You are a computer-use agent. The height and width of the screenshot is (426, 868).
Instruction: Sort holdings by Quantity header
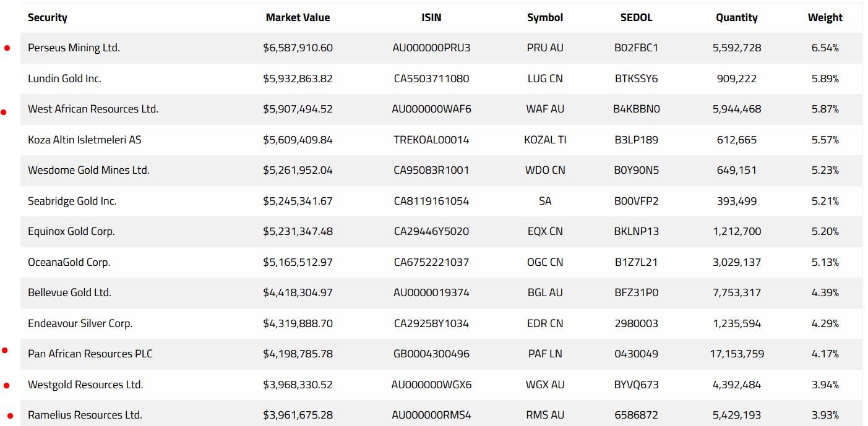[x=736, y=17]
